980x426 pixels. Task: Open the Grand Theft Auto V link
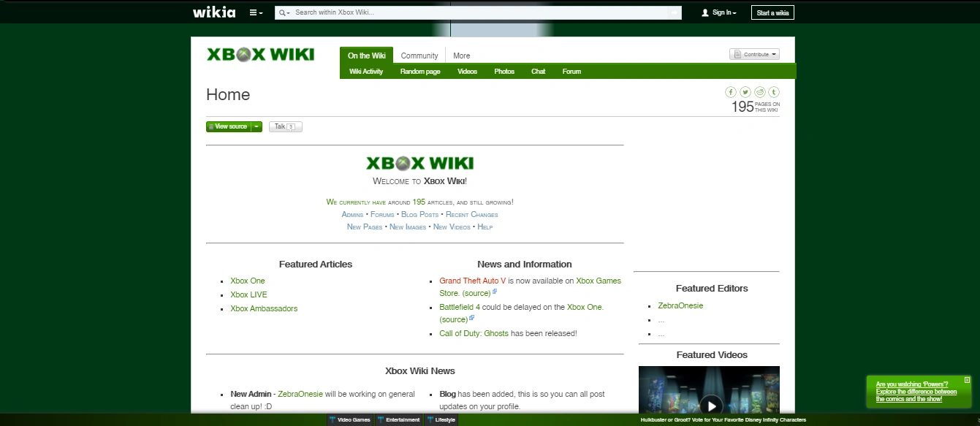pyautogui.click(x=473, y=281)
